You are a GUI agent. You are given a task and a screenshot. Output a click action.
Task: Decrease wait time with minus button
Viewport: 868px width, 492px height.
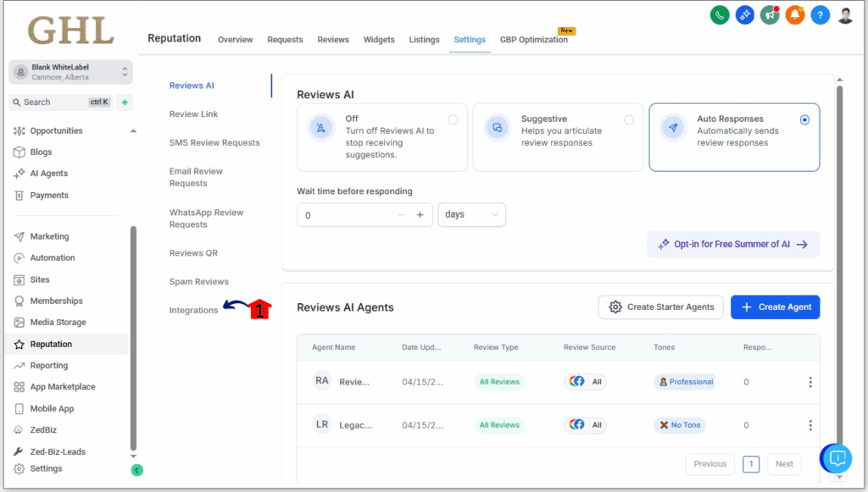pos(401,215)
